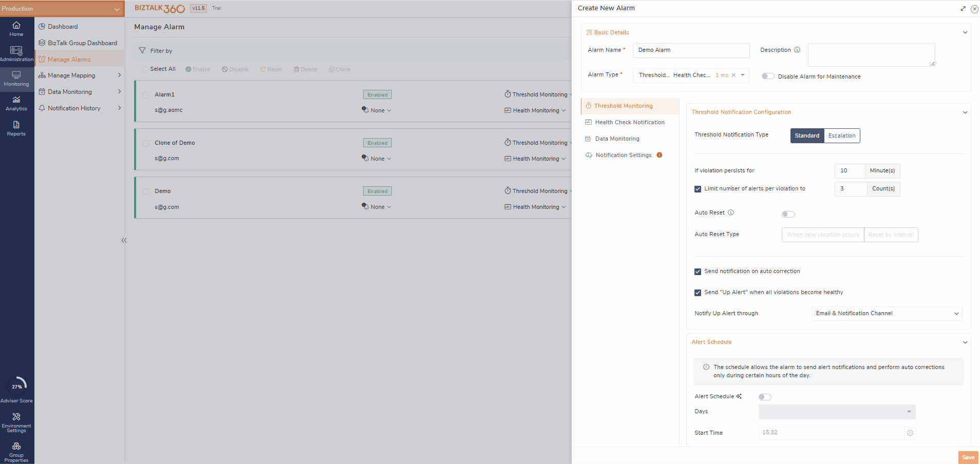Click the Description info icon
Viewport: 980px width, 464px height.
pos(797,50)
